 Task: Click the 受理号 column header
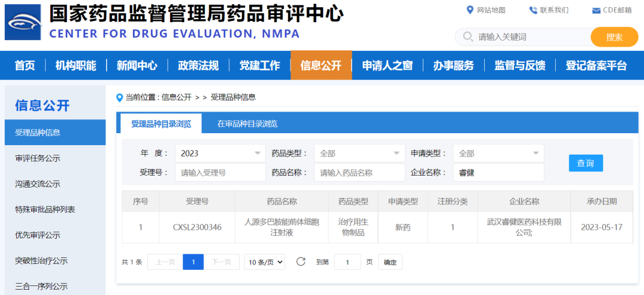(197, 202)
